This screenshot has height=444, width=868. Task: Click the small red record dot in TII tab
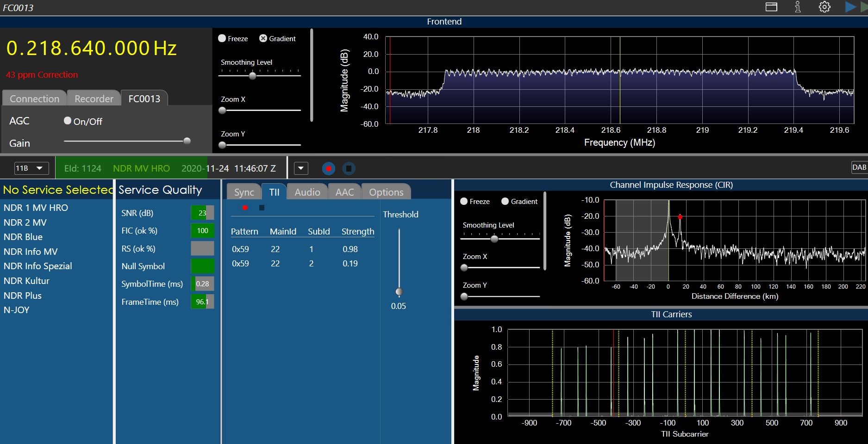coord(245,208)
